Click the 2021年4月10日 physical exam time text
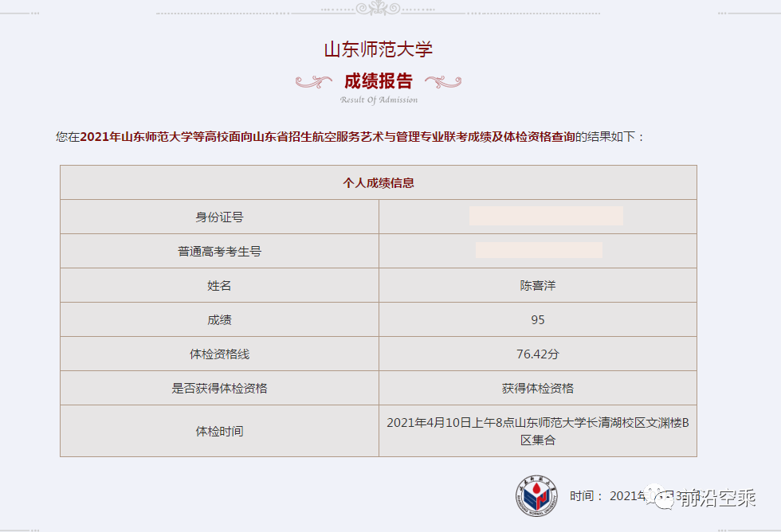This screenshot has width=781, height=532. [x=538, y=431]
